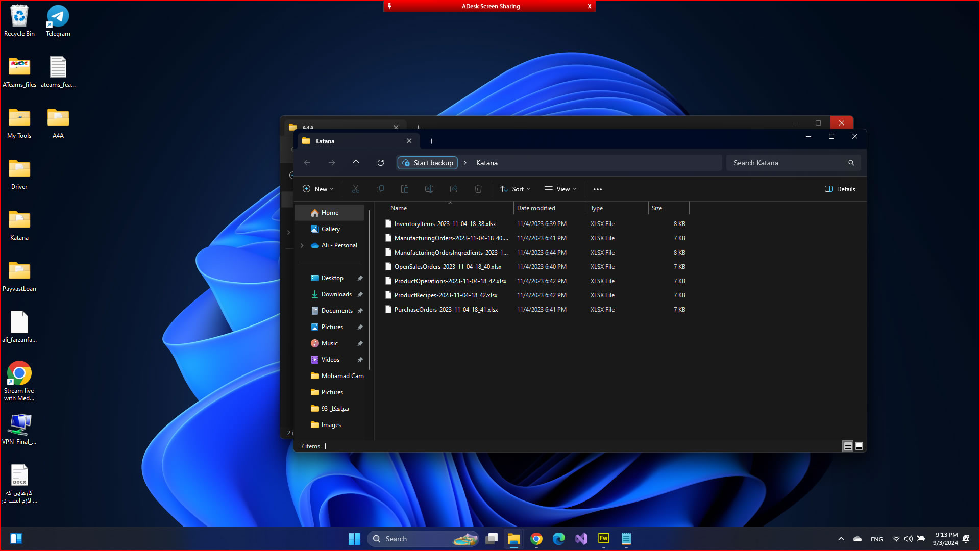Open Visual Studio from the taskbar
980x551 pixels.
(x=581, y=539)
